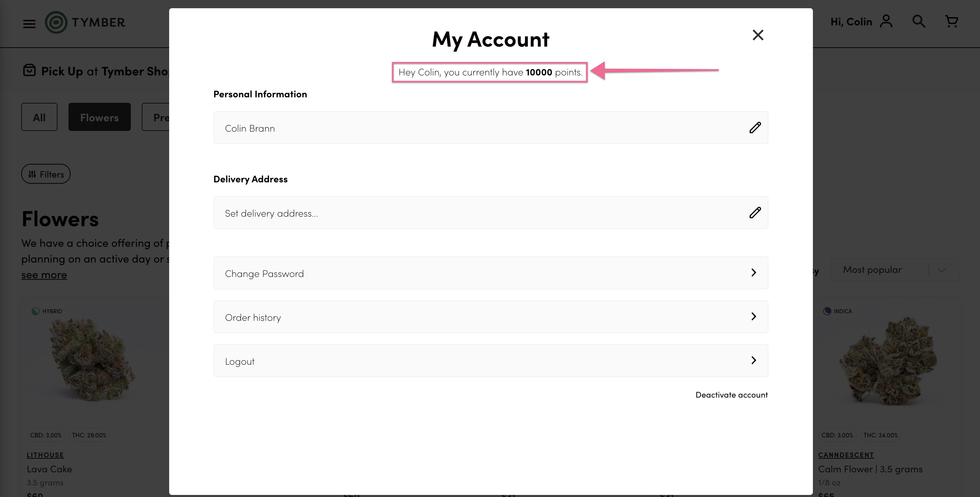Click the THC: 29.00% badge

pyautogui.click(x=89, y=435)
